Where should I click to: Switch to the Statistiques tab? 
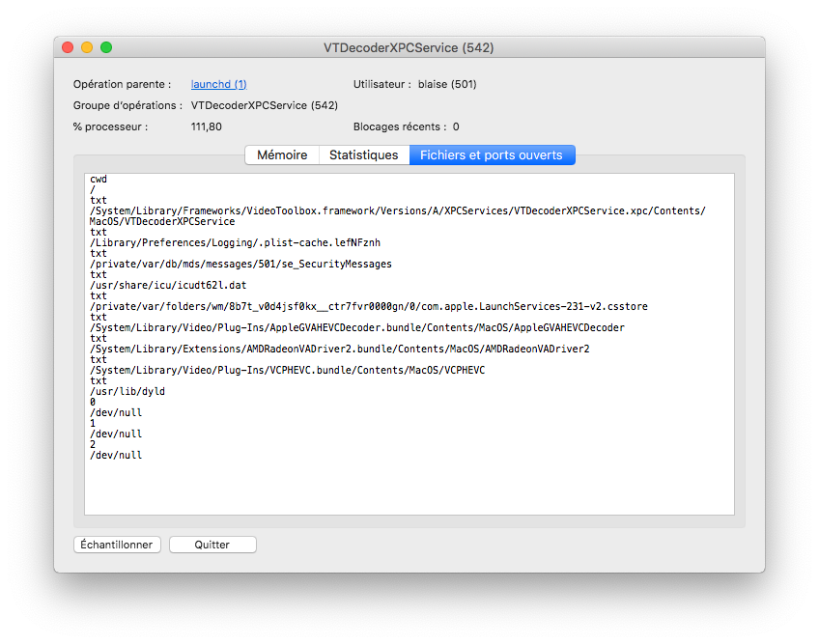click(363, 155)
